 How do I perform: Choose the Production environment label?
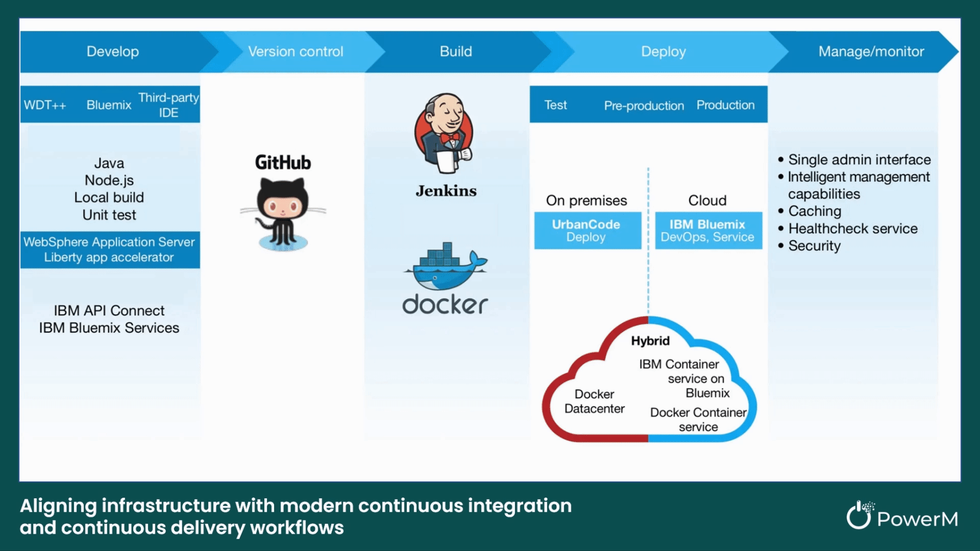[725, 105]
